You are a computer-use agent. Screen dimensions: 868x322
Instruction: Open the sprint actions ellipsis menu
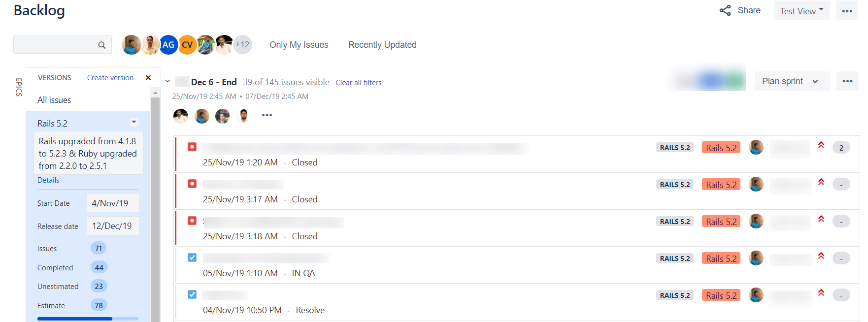847,81
